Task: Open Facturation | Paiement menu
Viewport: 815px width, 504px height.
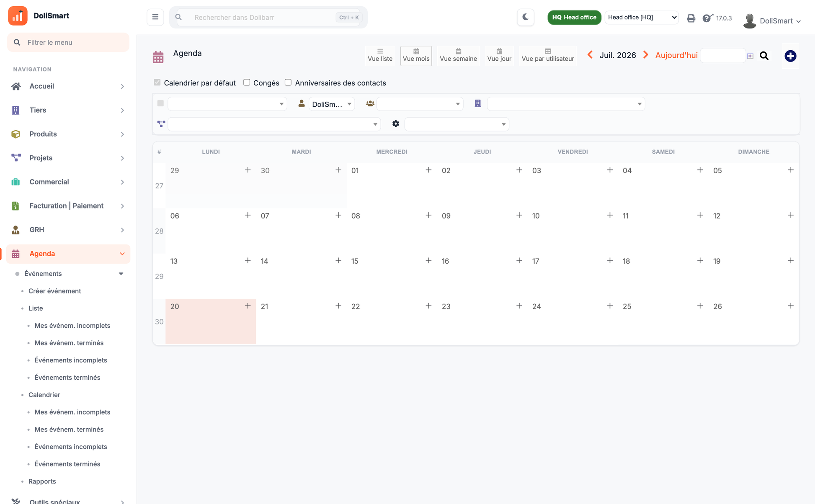Action: pyautogui.click(x=68, y=206)
